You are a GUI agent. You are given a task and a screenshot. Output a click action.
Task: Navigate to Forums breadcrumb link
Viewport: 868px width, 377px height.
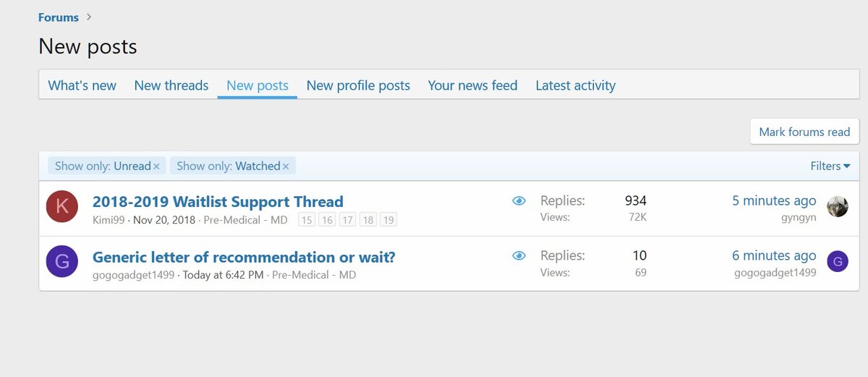(x=59, y=17)
